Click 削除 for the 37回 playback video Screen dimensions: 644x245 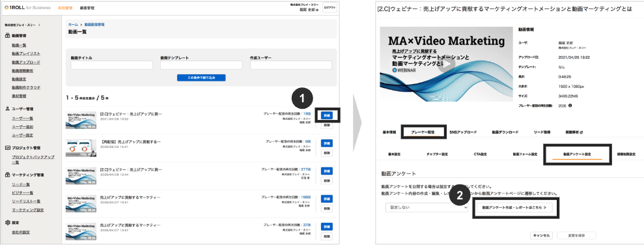click(x=327, y=237)
